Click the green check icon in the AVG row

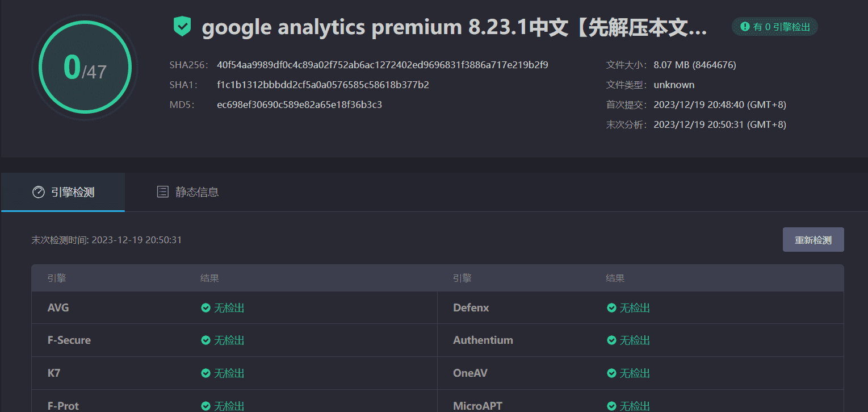206,308
